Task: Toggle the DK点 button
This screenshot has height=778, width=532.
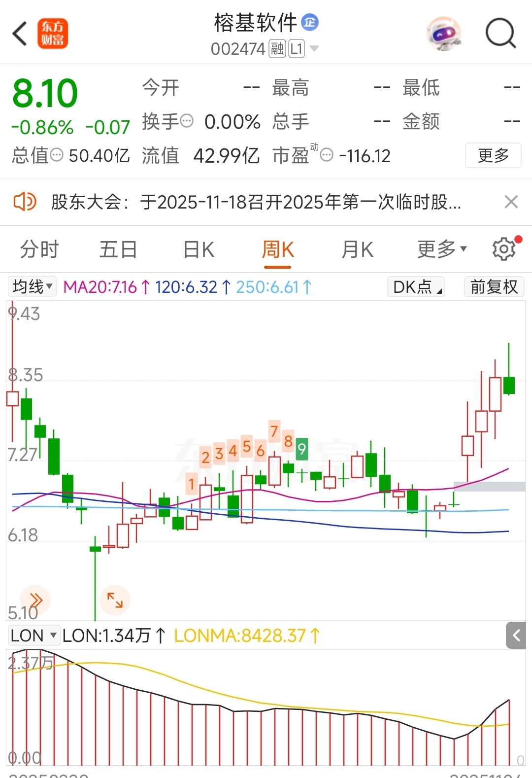Action: (x=417, y=286)
